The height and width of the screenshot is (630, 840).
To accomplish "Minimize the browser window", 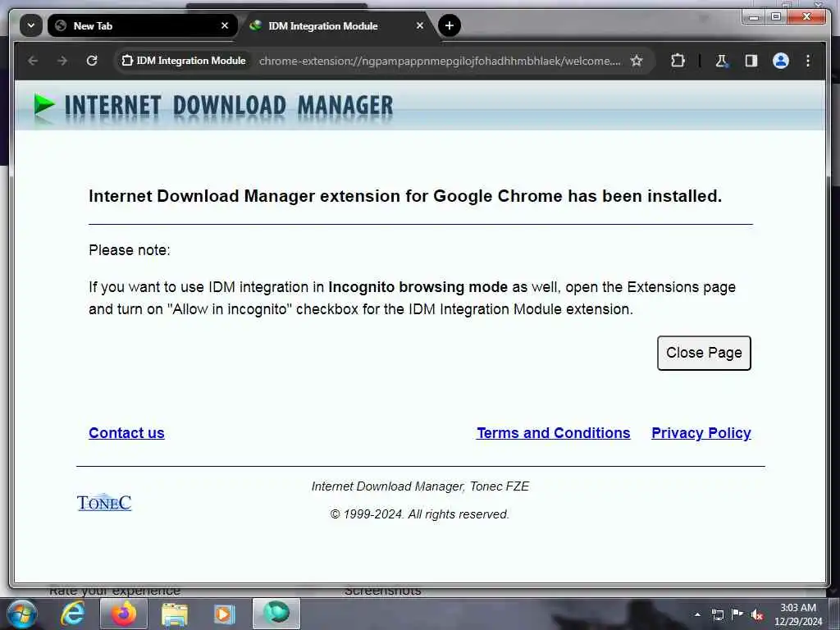I will pos(754,17).
